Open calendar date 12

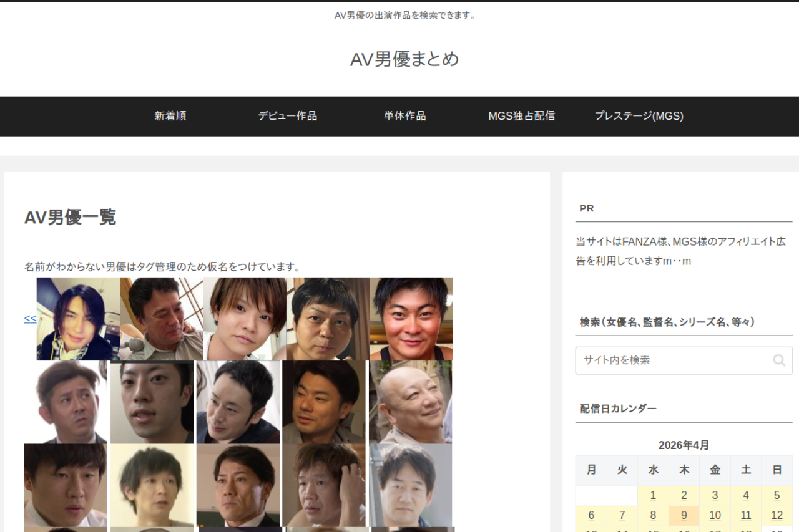coord(777,515)
